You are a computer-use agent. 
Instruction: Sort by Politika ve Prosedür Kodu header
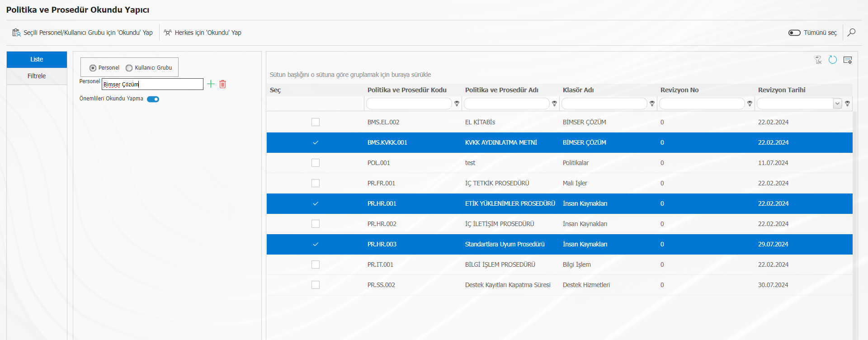coord(407,90)
